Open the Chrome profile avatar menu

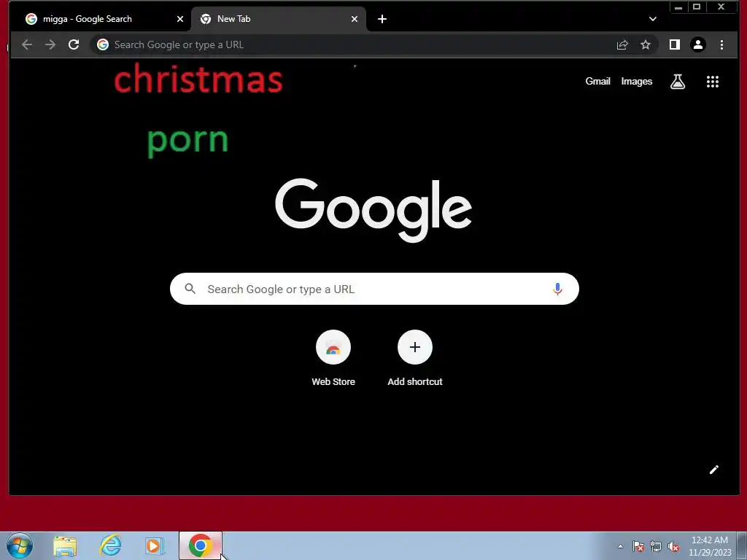point(698,44)
